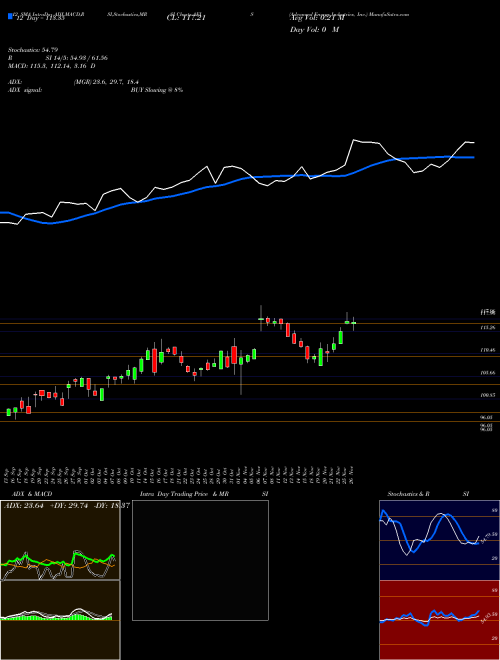
Task: Open the red RSI indicator panel
Action: click(439, 620)
